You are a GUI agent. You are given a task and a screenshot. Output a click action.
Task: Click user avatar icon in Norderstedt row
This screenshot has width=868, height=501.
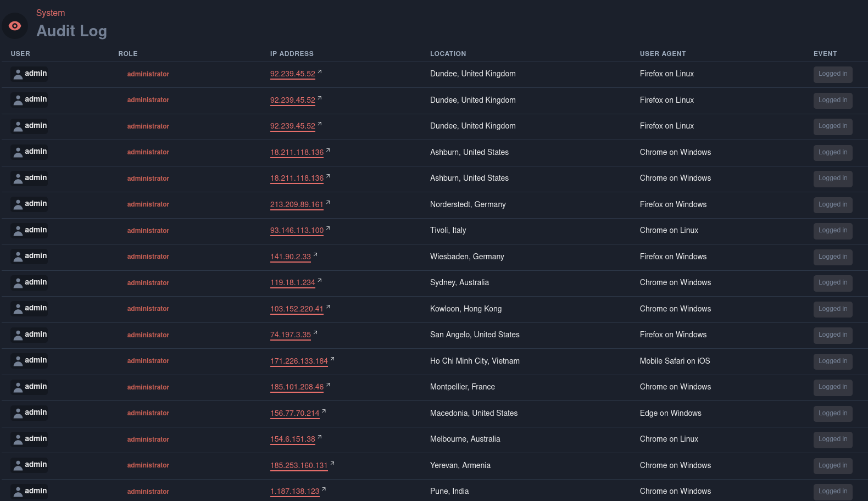click(18, 204)
